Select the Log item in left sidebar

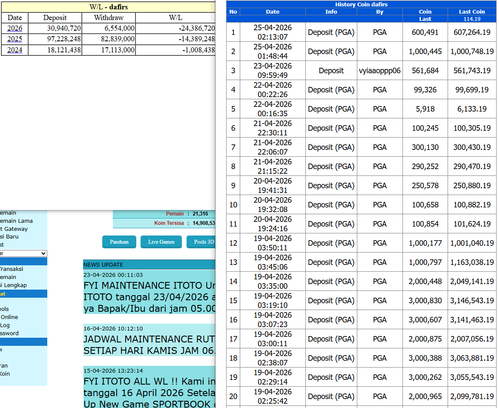click(5, 325)
